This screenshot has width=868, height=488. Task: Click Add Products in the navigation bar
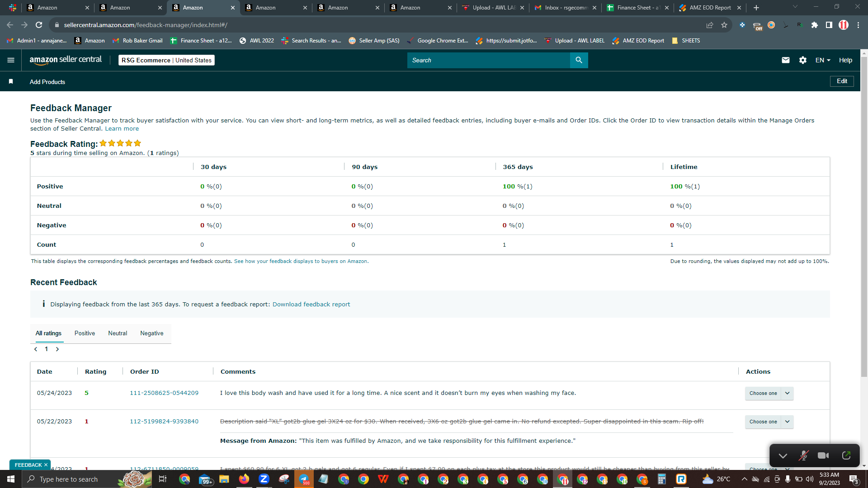(47, 82)
